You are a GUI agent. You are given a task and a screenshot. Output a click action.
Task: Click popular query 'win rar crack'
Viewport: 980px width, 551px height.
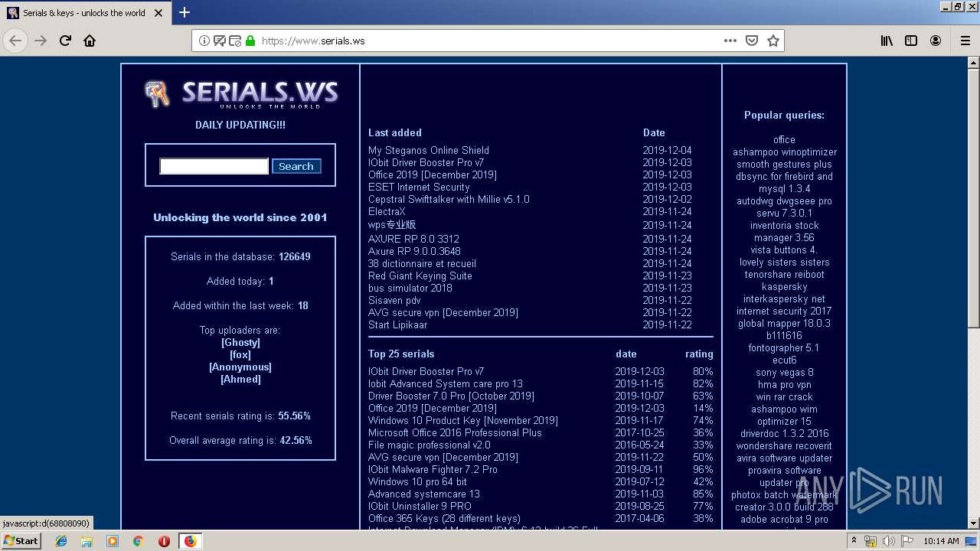[x=785, y=396]
